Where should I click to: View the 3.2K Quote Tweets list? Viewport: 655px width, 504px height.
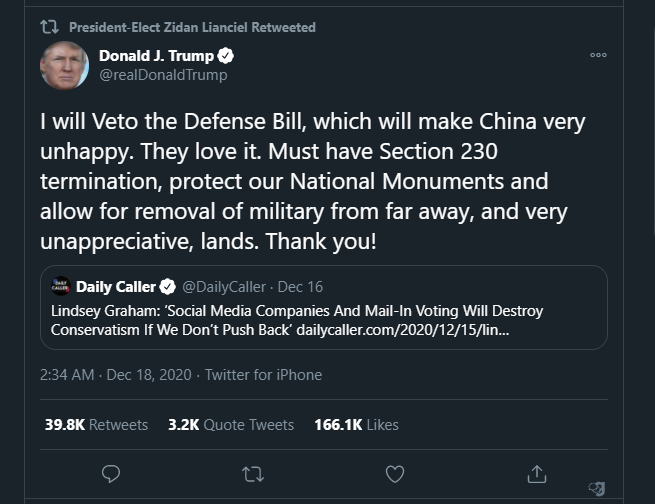[x=231, y=425]
